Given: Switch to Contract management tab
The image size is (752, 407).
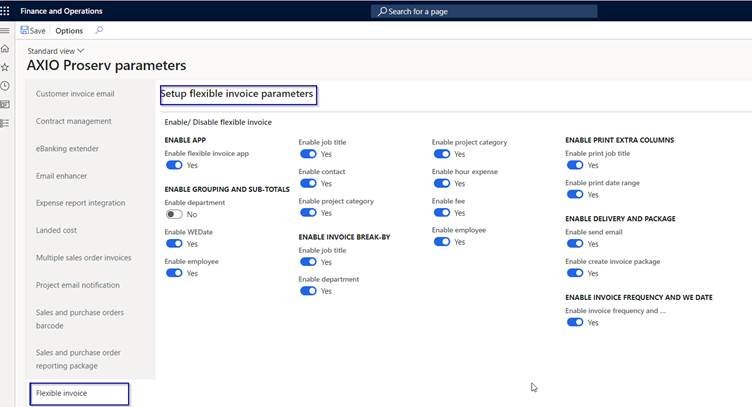Looking at the screenshot, I should point(74,121).
